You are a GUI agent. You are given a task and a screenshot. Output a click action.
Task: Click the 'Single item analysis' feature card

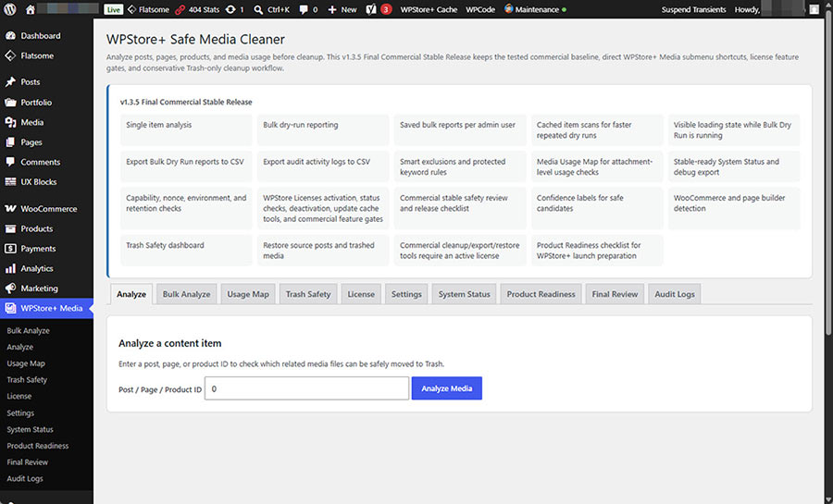(x=186, y=130)
